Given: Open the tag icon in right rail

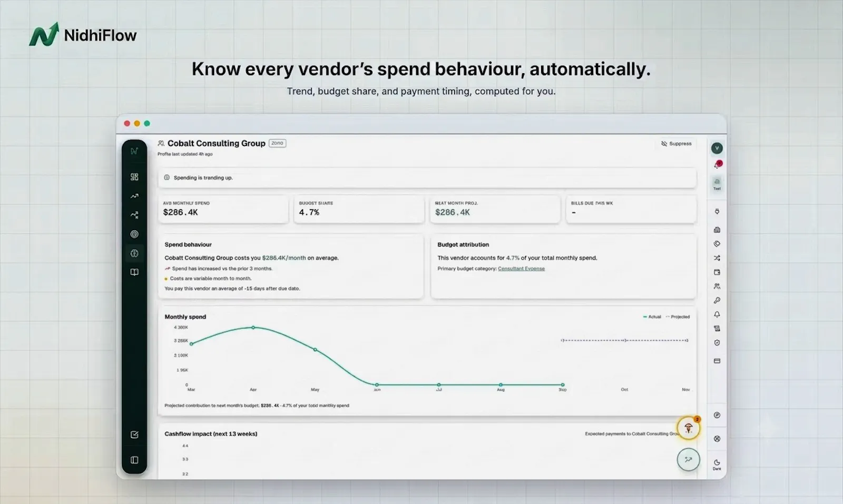Looking at the screenshot, I should coord(717,244).
